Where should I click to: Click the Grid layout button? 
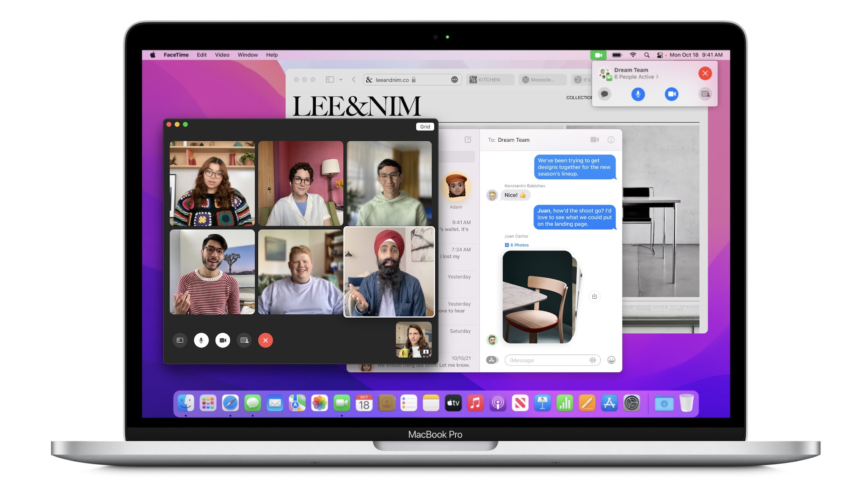point(425,127)
